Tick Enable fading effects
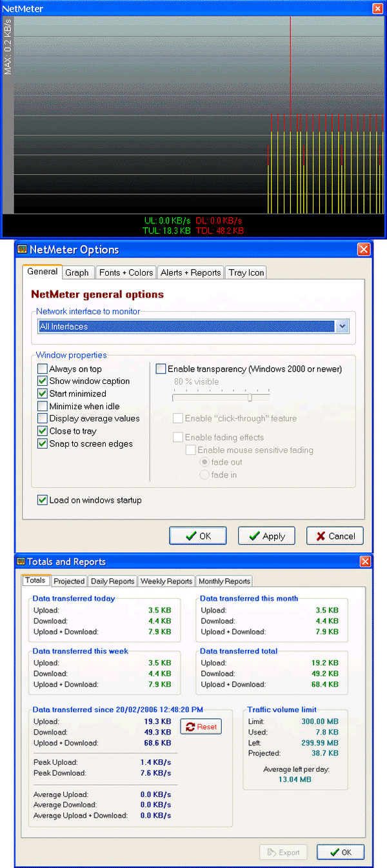This screenshot has width=387, height=868. [x=178, y=438]
